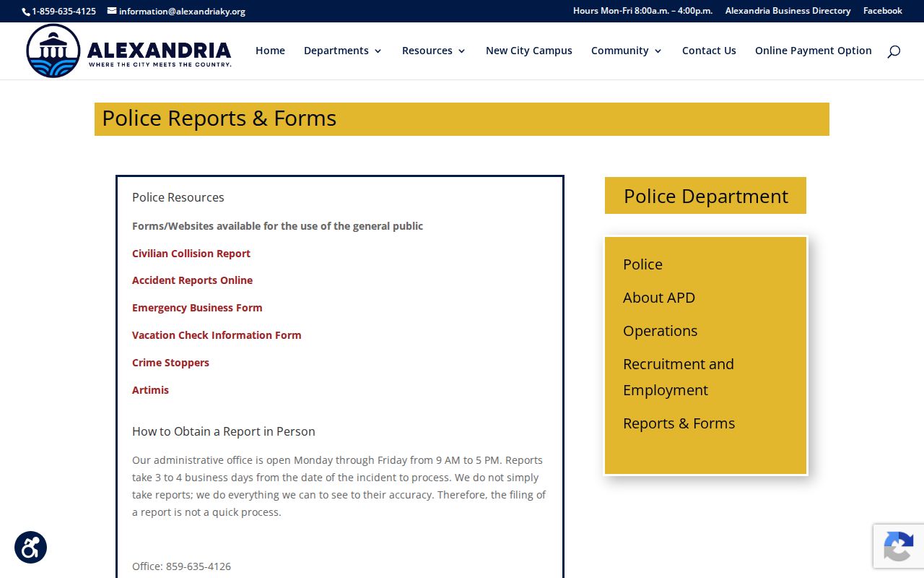
Task: Open the Crime Stoppers link
Action: 170,363
